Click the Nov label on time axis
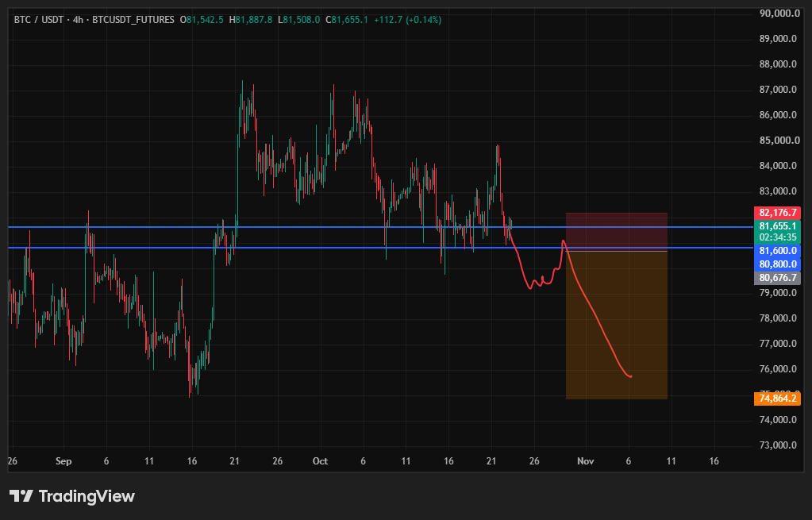Screen dimensions: 812x520 tap(586, 461)
